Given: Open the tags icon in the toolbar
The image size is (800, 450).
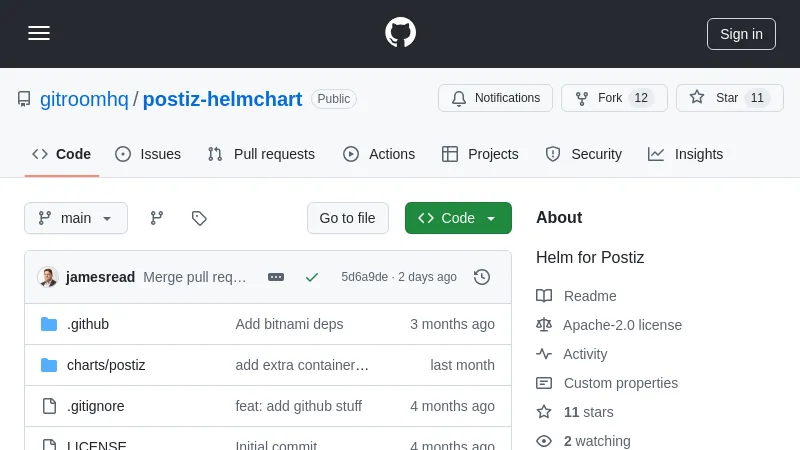Looking at the screenshot, I should (x=199, y=218).
